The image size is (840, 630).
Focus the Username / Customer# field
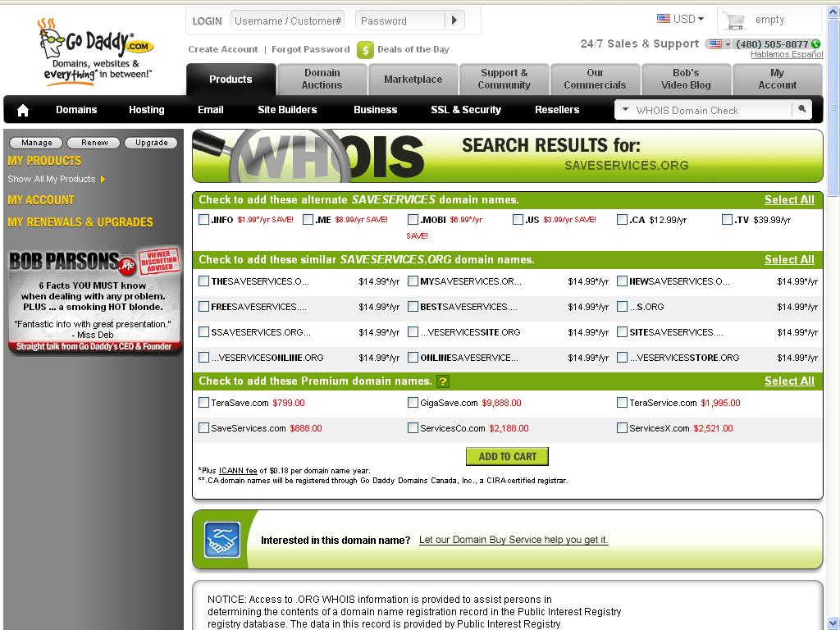[288, 21]
